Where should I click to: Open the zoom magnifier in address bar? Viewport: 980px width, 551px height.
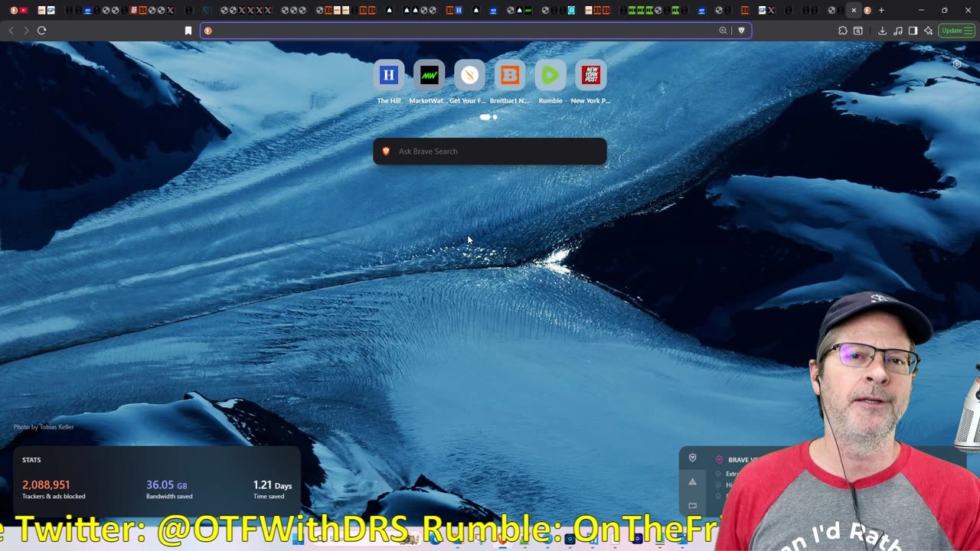pyautogui.click(x=723, y=31)
